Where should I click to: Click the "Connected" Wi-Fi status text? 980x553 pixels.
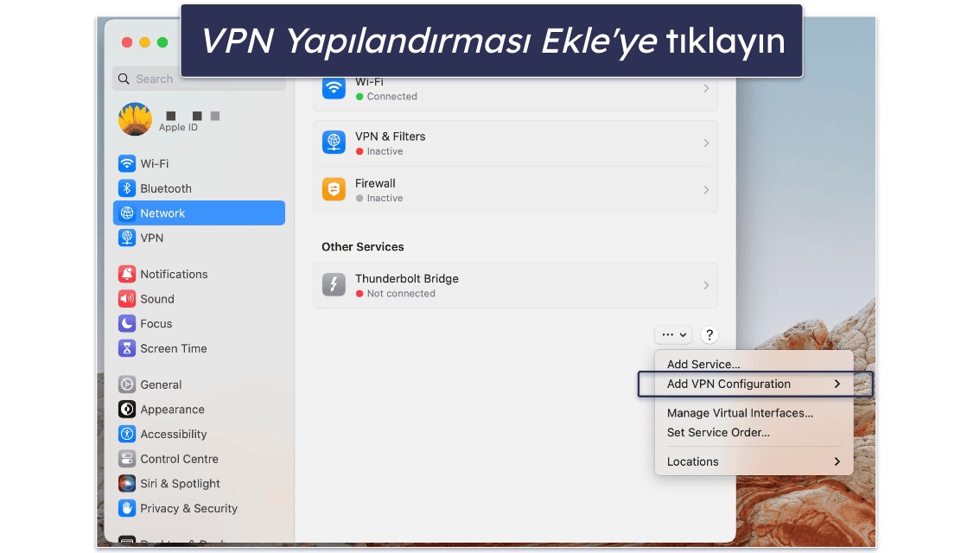(x=391, y=96)
